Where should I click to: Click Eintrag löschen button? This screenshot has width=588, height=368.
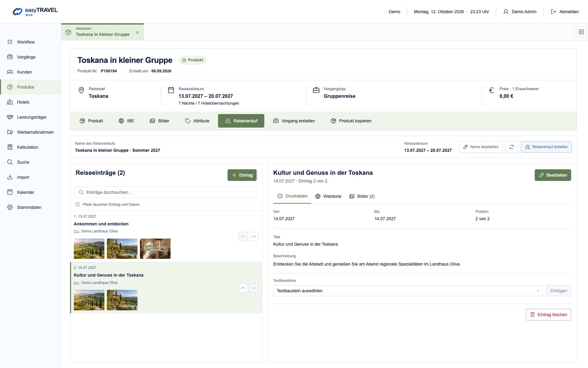click(548, 315)
